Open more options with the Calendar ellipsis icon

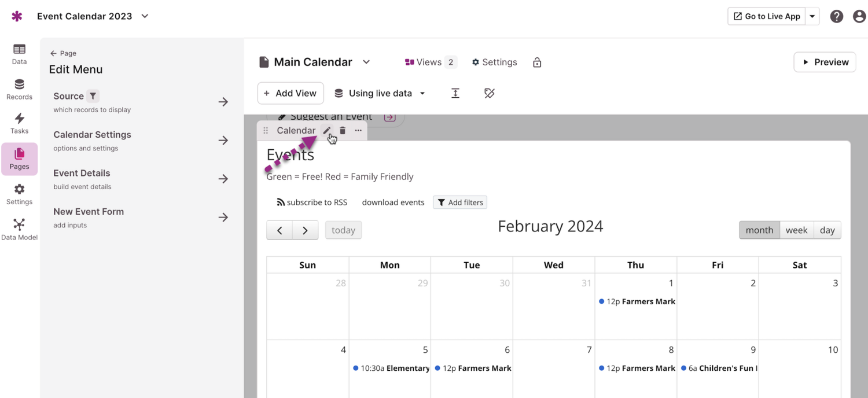[x=358, y=130]
